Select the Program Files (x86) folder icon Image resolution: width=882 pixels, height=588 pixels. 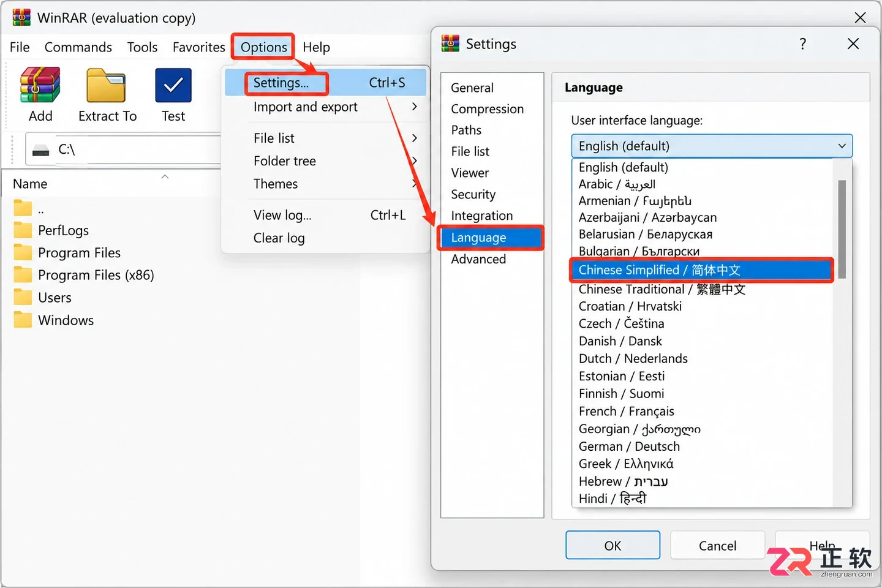pos(23,275)
